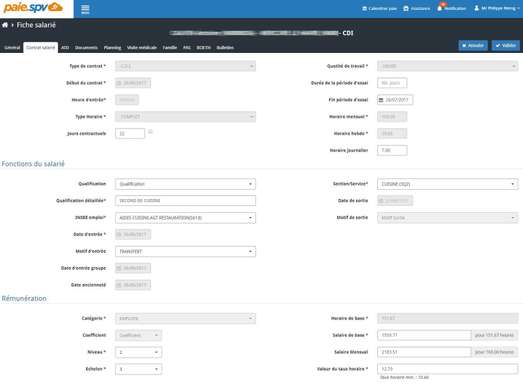
Task: Open the INSEE emploi dropdown
Action: tap(185, 218)
